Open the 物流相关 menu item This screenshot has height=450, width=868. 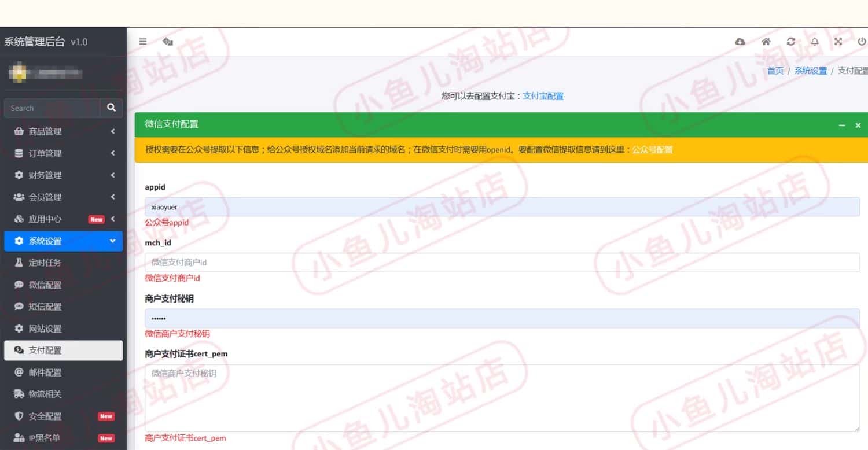63,394
